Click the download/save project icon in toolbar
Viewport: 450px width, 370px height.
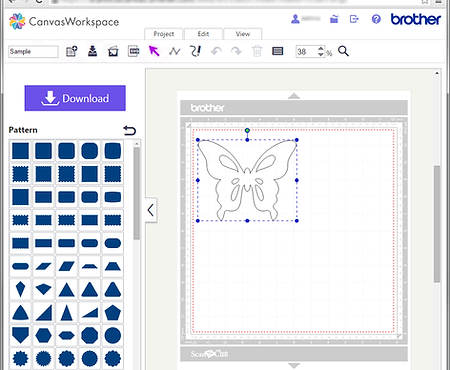click(x=92, y=51)
